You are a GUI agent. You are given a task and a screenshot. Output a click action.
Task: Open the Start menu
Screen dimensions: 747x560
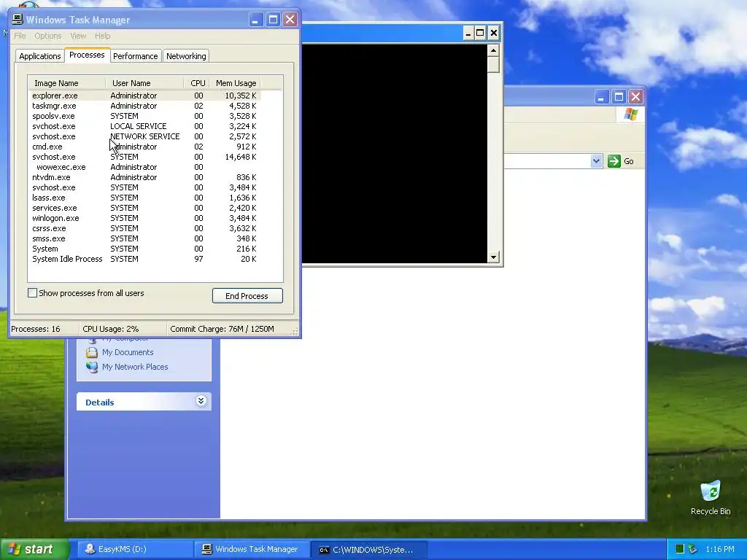pos(35,549)
